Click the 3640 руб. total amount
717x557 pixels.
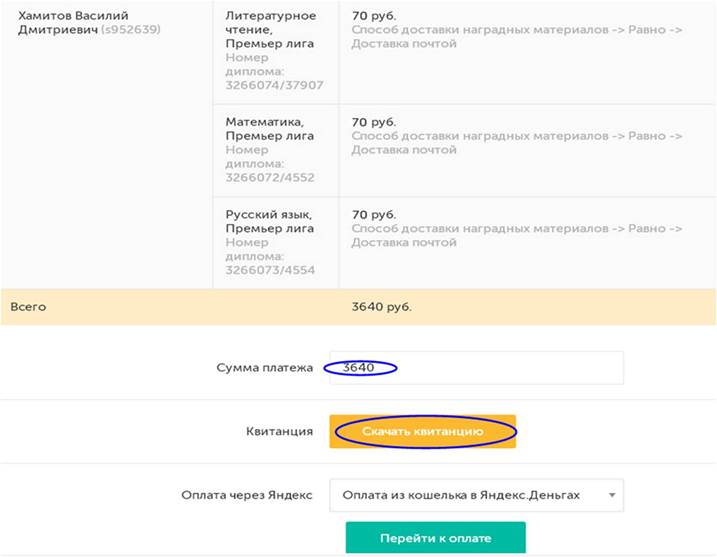click(x=381, y=307)
